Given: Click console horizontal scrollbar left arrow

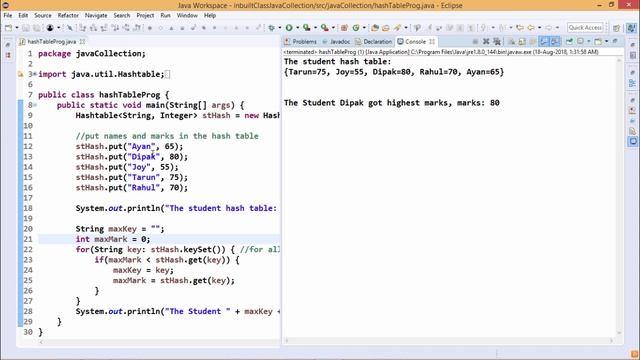Looking at the screenshot, I should [x=287, y=340].
